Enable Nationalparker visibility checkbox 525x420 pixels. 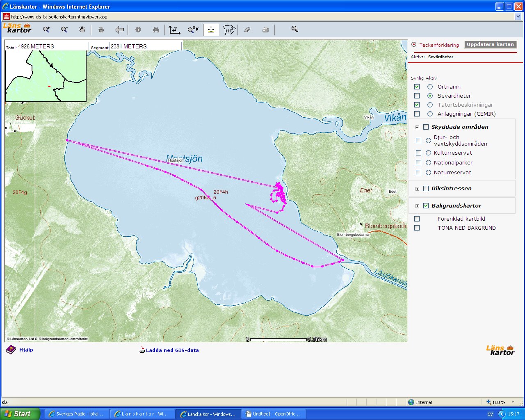pyautogui.click(x=418, y=163)
